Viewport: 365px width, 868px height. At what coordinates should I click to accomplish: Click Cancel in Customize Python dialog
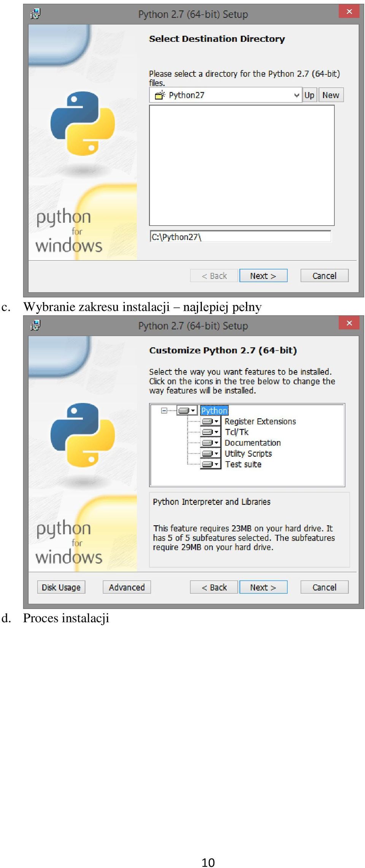324,587
